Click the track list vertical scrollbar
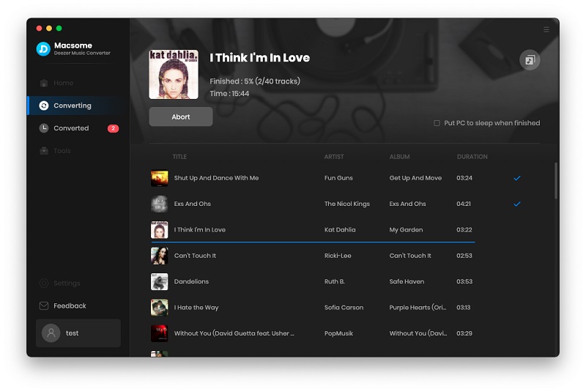The height and width of the screenshot is (392, 586). click(556, 180)
